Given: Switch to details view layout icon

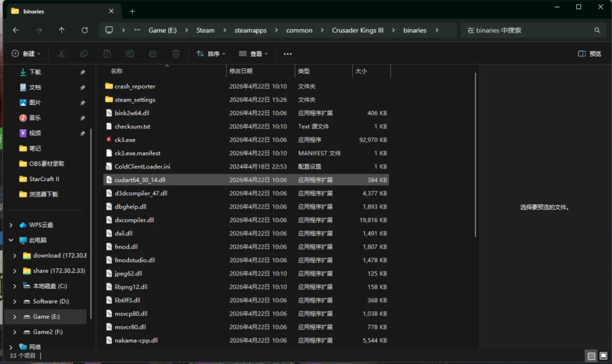Looking at the screenshot, I should pyautogui.click(x=591, y=356).
